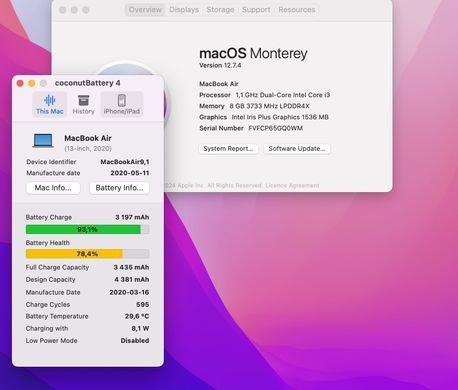Click the green Battery Charge 93,1% bar
Screen dimensions: 458x390
pos(87,229)
